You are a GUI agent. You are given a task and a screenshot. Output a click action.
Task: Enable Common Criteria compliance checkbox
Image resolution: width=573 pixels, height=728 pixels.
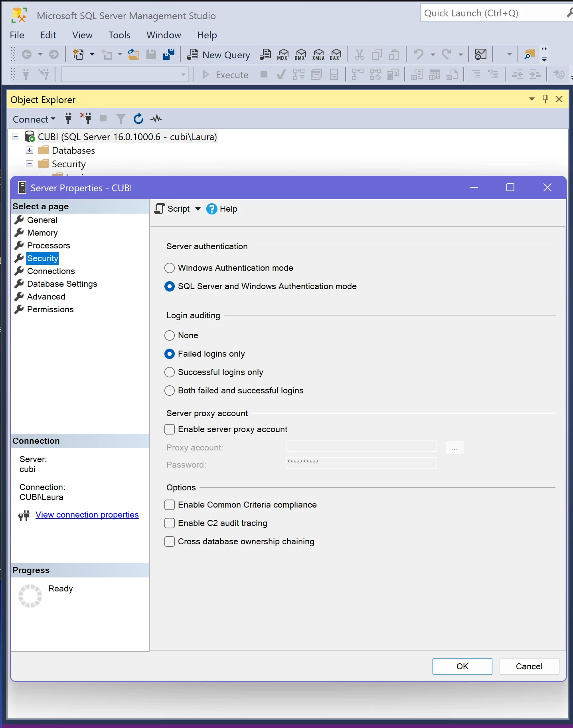pos(170,505)
